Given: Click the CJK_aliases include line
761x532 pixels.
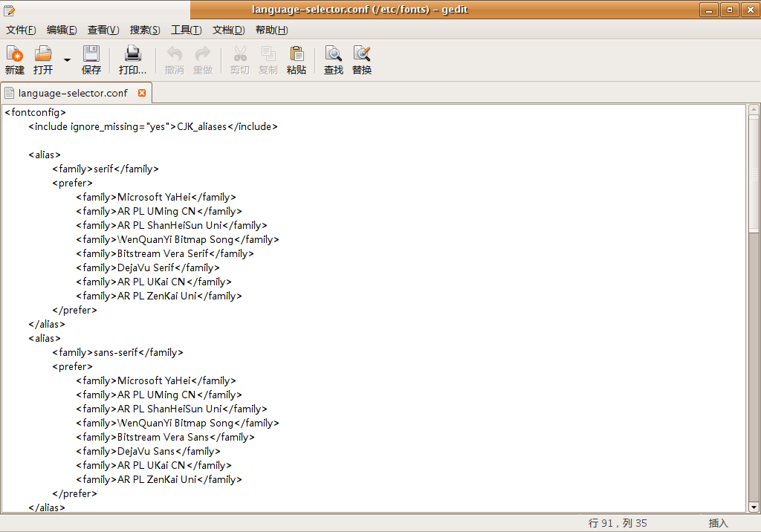Looking at the screenshot, I should tap(153, 127).
